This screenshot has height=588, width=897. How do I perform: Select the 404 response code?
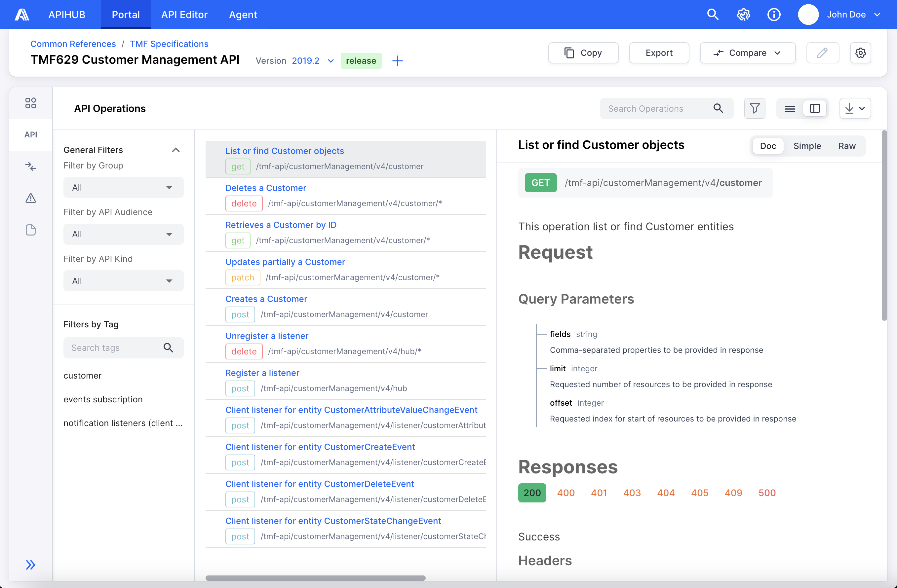666,493
